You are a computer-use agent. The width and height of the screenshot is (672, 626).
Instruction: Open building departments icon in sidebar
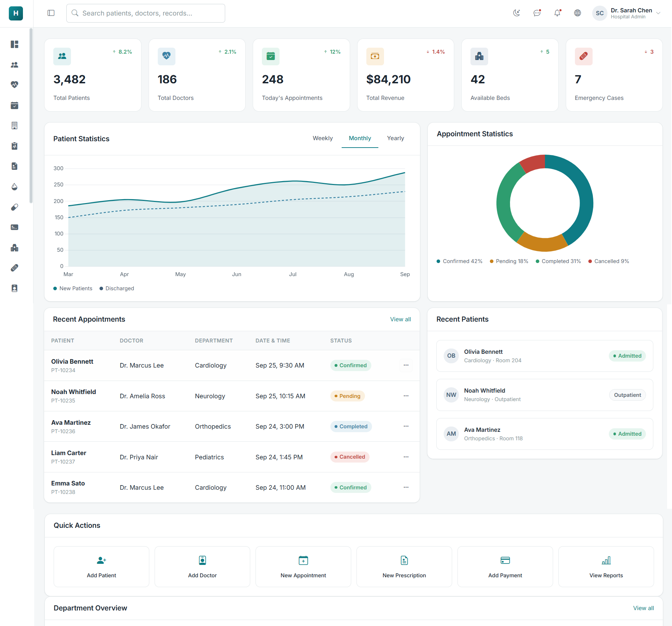point(14,125)
